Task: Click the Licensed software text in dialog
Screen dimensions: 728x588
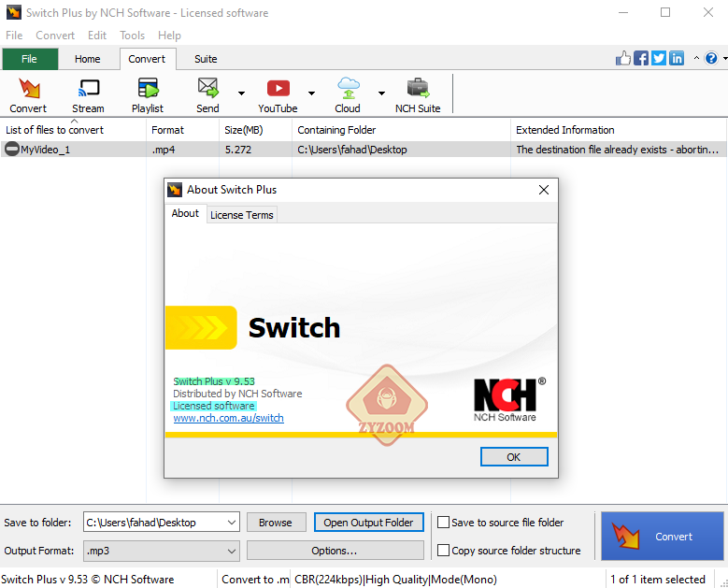Action: (x=214, y=406)
